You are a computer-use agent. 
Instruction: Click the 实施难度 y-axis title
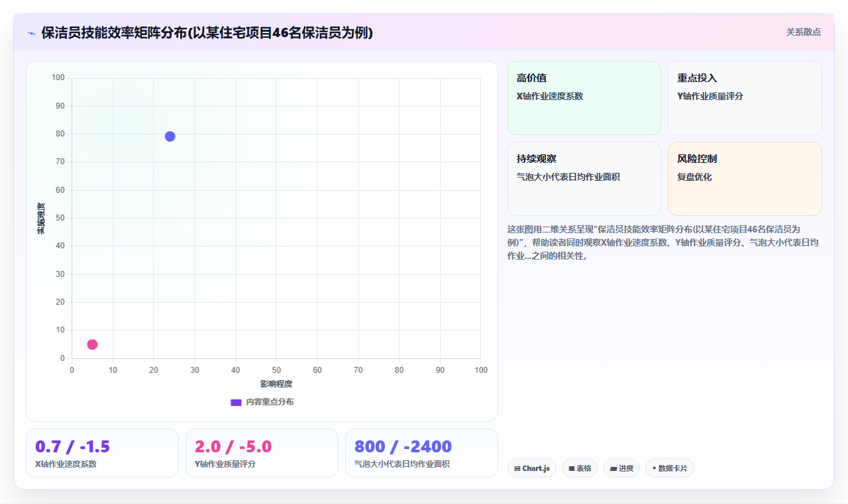pyautogui.click(x=41, y=219)
